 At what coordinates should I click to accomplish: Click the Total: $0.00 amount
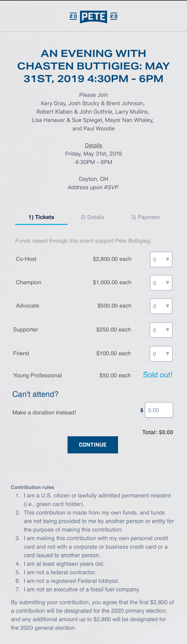point(158,432)
